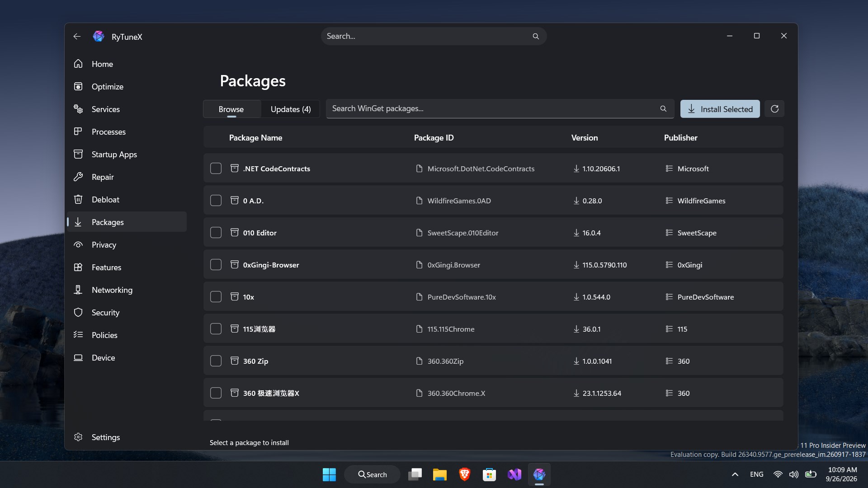Tick the 115浏览器 package checkbox
Screen dimensions: 868x488
click(x=216, y=328)
